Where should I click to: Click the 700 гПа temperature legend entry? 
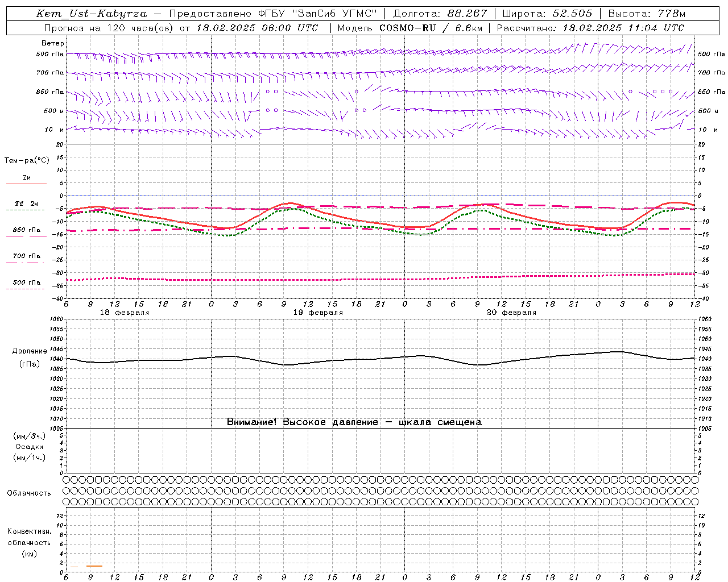coord(27,256)
